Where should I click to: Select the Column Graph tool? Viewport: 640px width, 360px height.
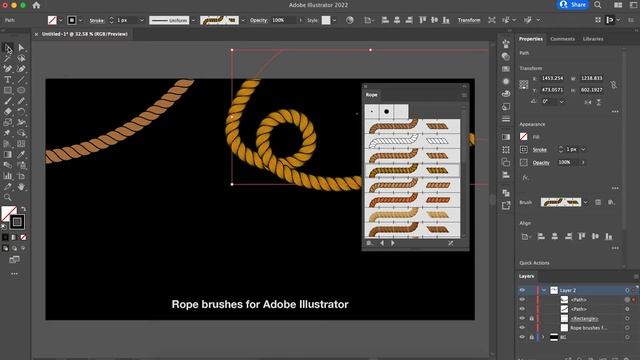pyautogui.click(x=7, y=176)
